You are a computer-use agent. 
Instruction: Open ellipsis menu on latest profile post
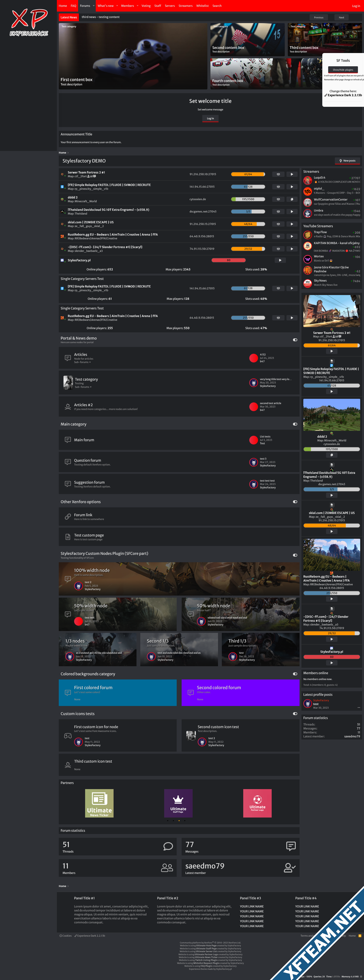(359, 708)
